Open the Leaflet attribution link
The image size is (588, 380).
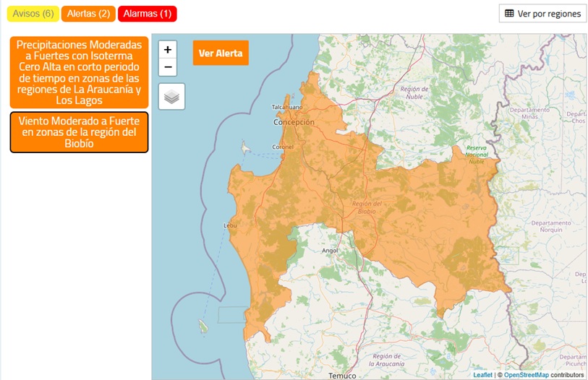(x=482, y=375)
